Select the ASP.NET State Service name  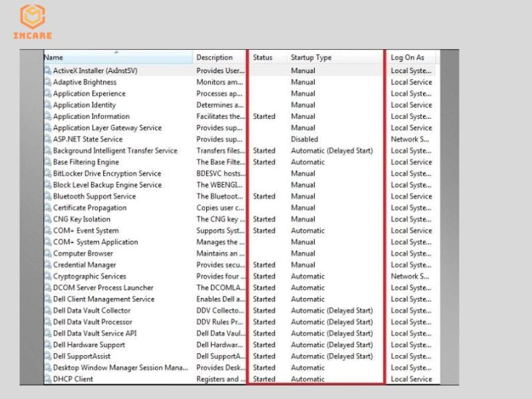[88, 139]
